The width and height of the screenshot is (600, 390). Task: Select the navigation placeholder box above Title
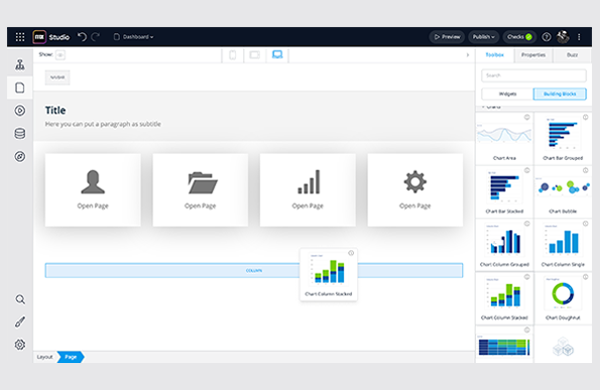click(57, 77)
